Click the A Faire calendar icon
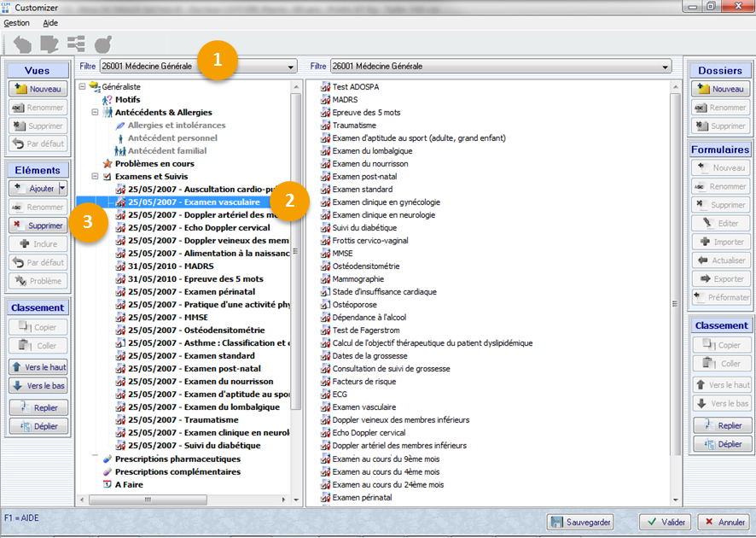This screenshot has width=756, height=538. point(108,484)
